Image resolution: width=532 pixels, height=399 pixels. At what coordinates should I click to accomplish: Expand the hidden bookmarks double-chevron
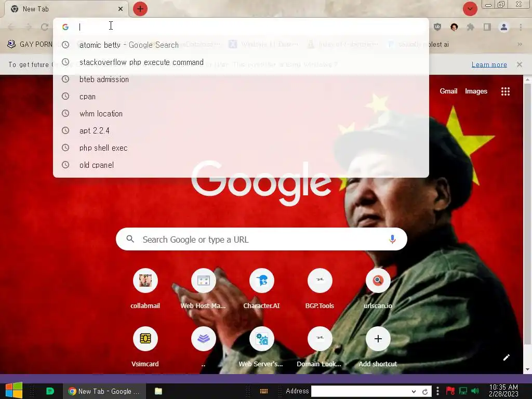coord(520,45)
